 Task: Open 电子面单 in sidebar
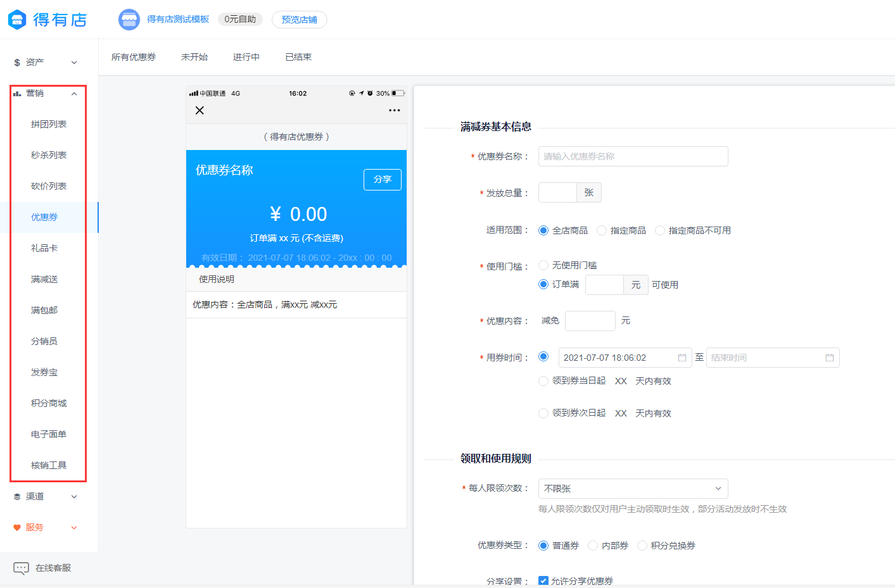tap(49, 435)
